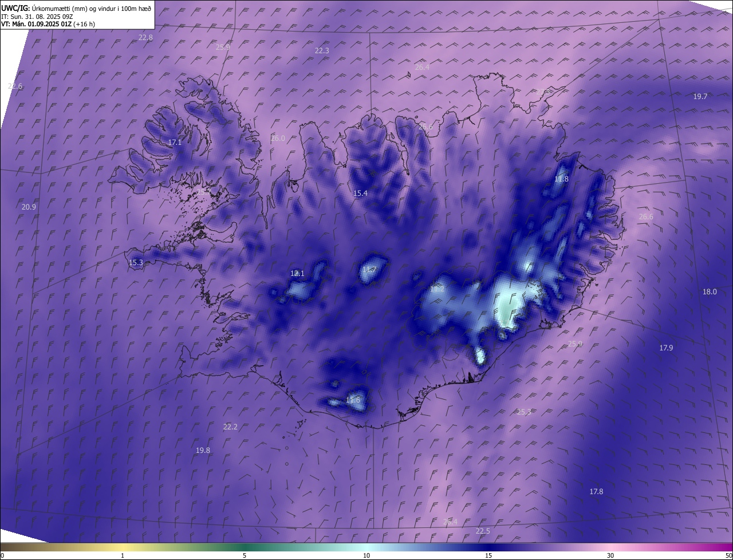Click the color scale tick label 50
This screenshot has width=733, height=560.
point(728,555)
